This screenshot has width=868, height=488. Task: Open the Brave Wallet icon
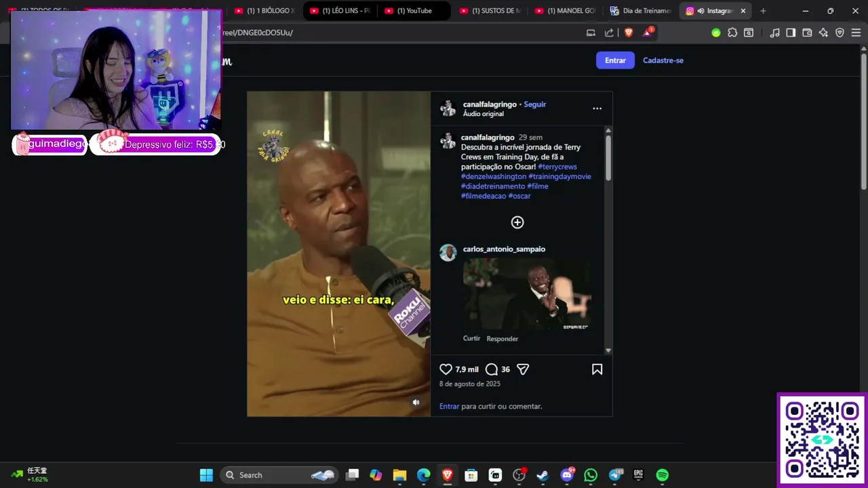tap(807, 33)
